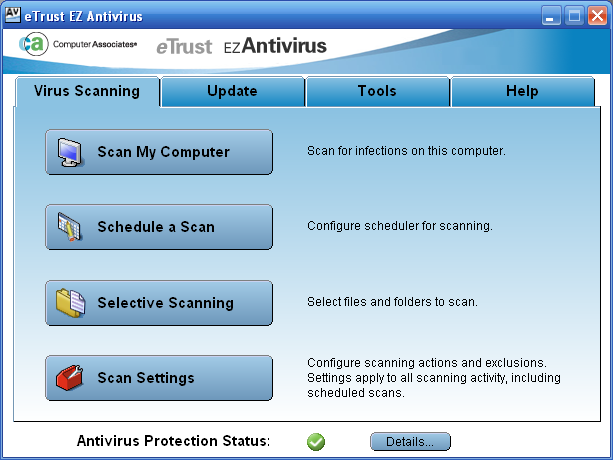Start Scan My Computer
Image resolution: width=613 pixels, height=460 pixels.
coord(159,152)
